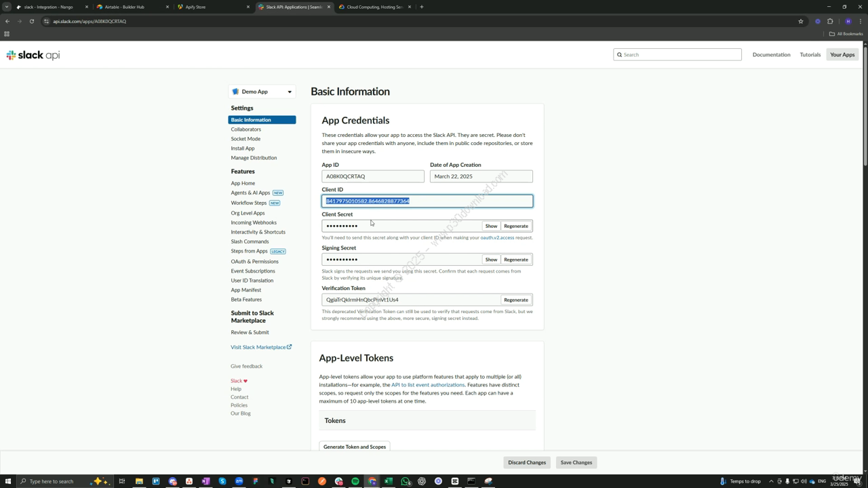Open Event Subscriptions
The height and width of the screenshot is (488, 868).
(253, 271)
